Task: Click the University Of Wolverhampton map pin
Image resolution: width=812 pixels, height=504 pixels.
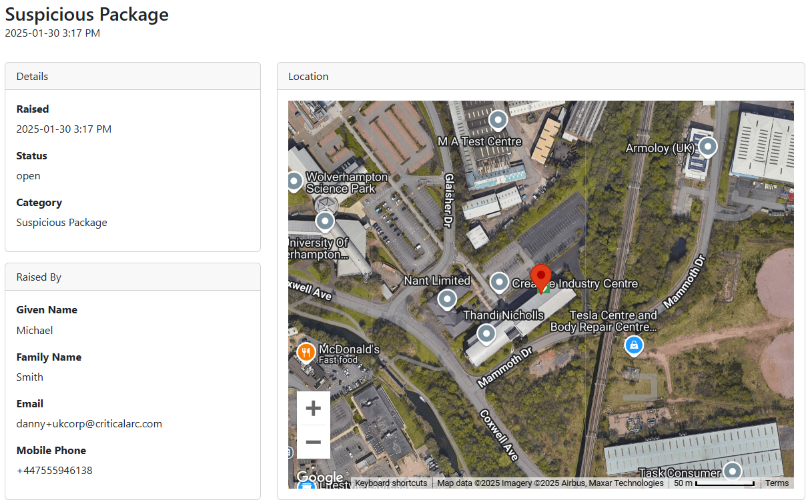Action: [x=325, y=221]
